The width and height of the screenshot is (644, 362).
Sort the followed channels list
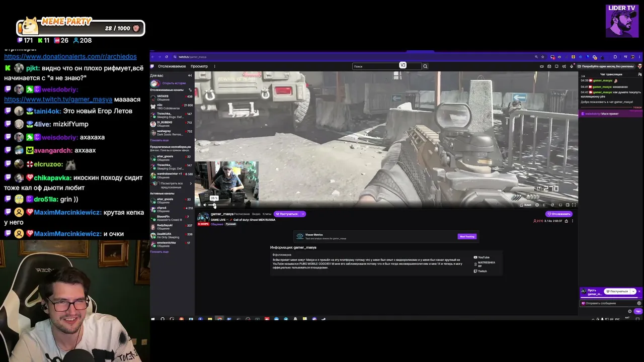190,90
